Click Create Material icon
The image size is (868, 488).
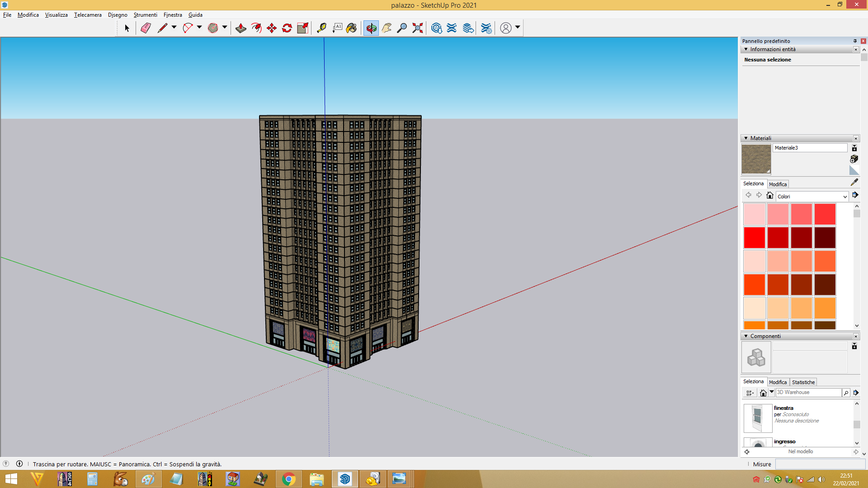[x=854, y=159]
